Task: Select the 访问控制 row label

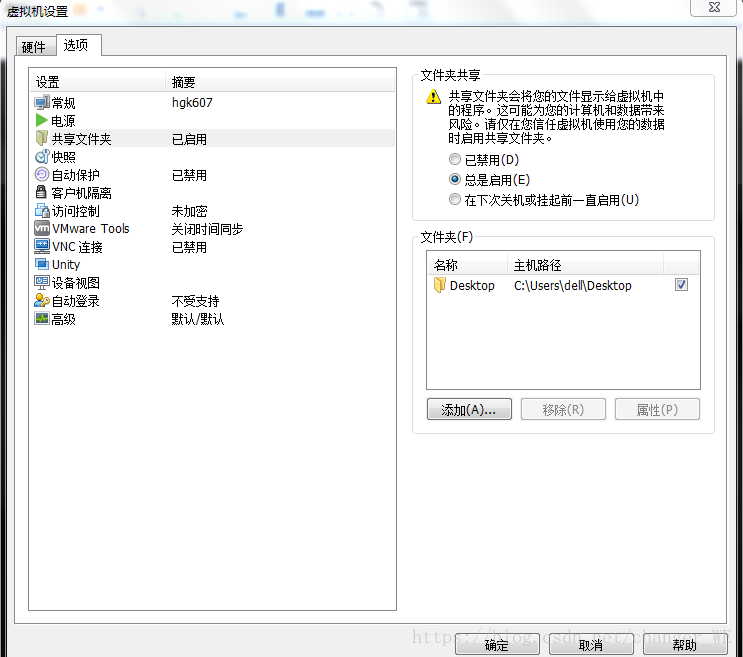Action: (x=75, y=211)
